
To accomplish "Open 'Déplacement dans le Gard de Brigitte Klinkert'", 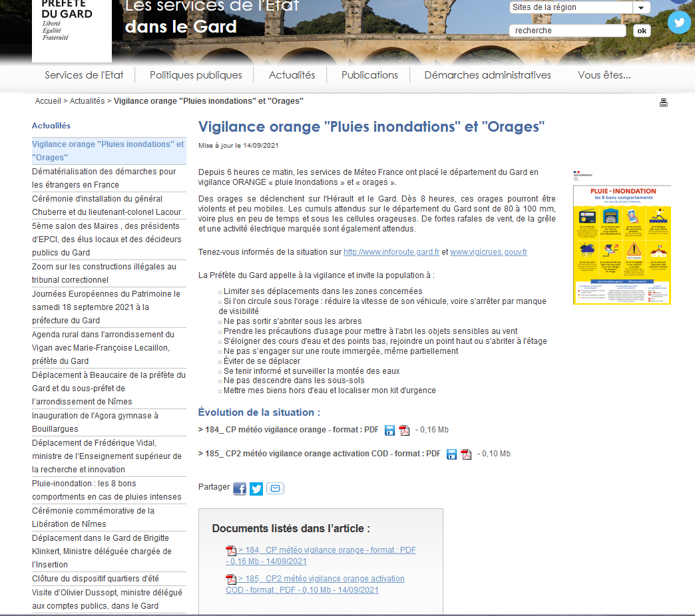I will point(109,551).
